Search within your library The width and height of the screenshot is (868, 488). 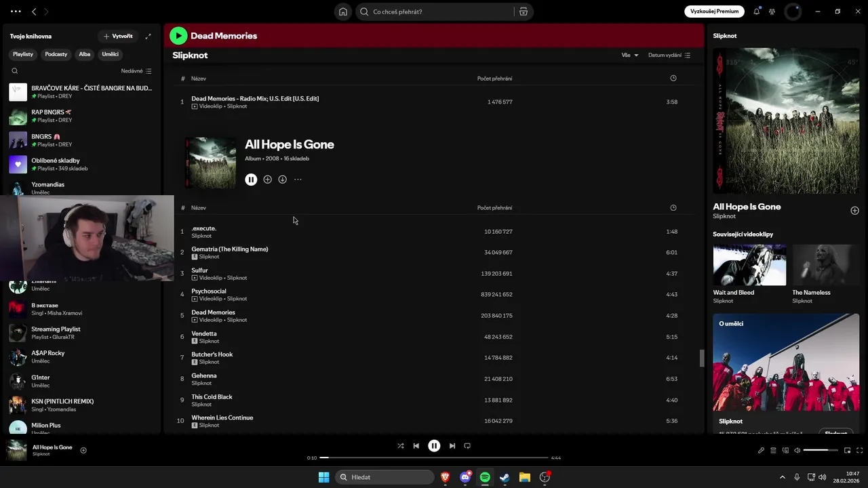[x=15, y=70]
